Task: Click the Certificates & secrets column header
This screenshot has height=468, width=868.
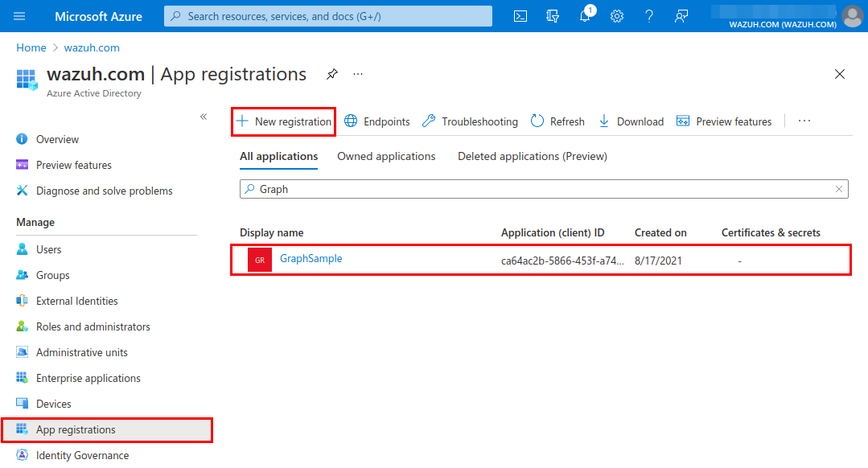Action: pyautogui.click(x=771, y=233)
